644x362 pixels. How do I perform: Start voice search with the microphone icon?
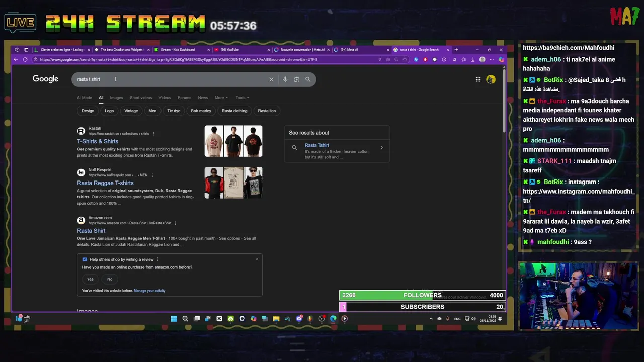285,79
